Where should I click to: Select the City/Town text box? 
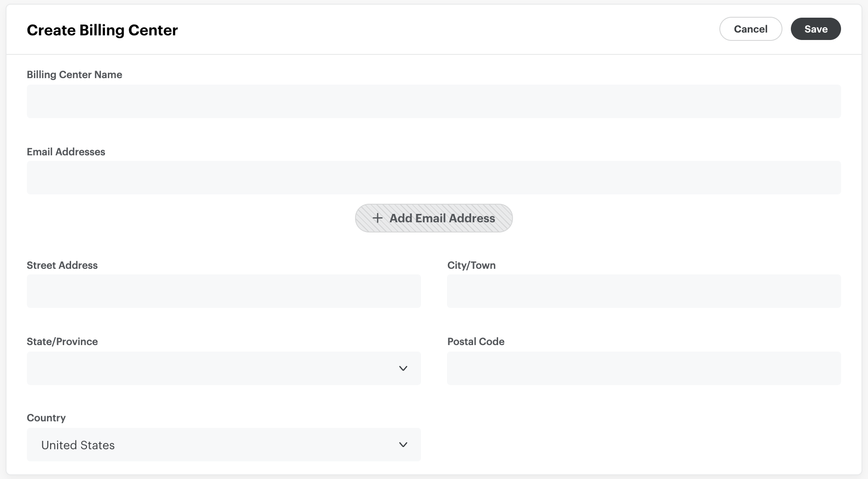644,291
